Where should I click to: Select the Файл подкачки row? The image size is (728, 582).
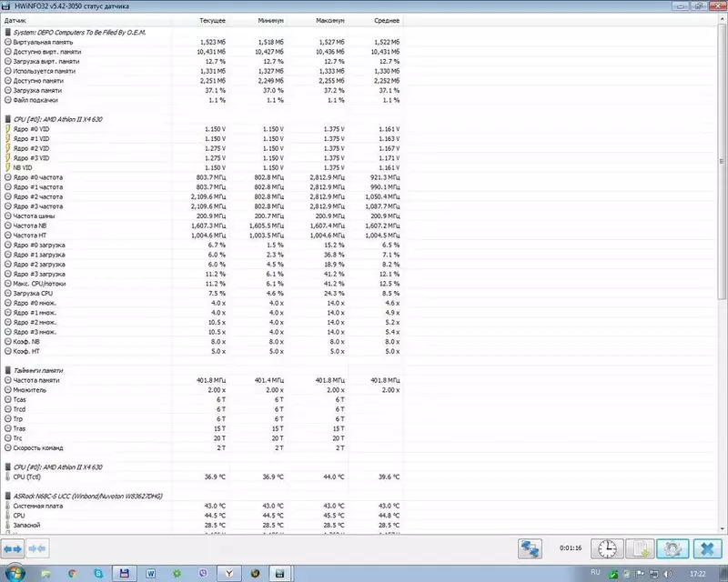202,100
